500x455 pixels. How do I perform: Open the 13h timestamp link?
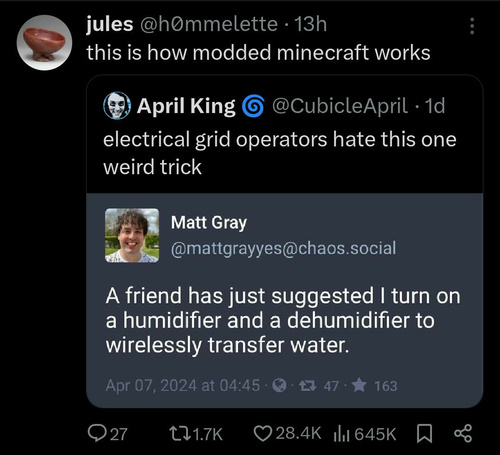(311, 24)
